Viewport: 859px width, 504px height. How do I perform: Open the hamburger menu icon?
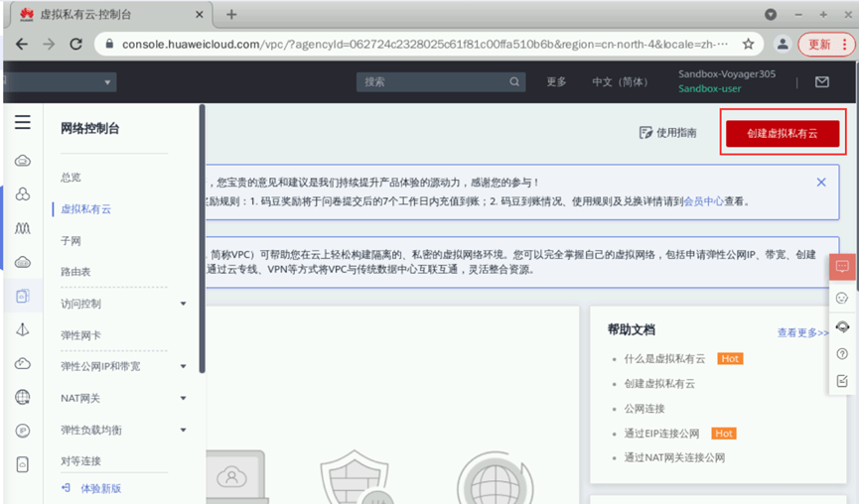(x=23, y=122)
